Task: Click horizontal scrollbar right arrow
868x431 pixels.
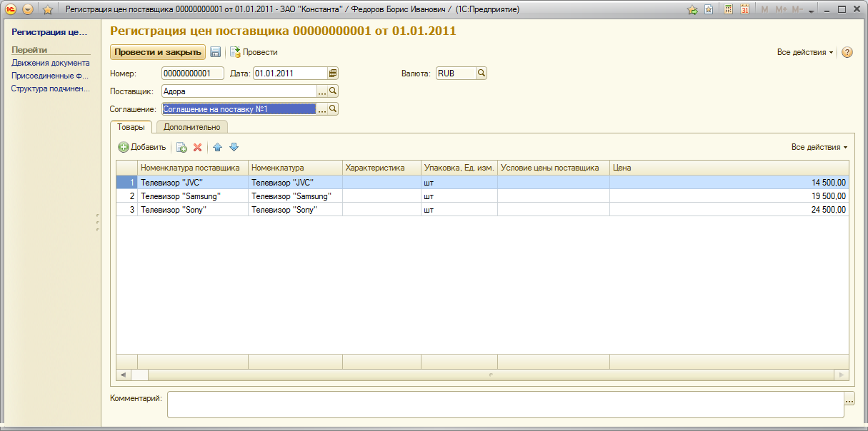Action: click(842, 375)
